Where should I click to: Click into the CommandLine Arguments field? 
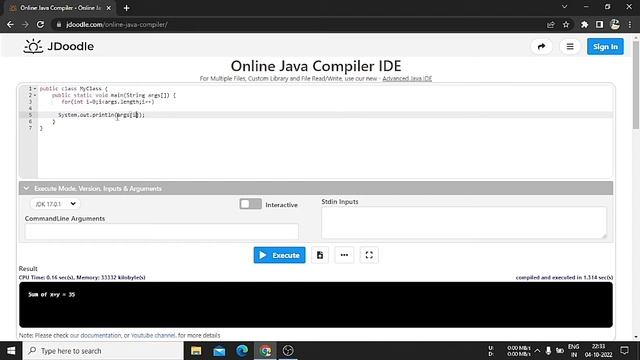[162, 231]
